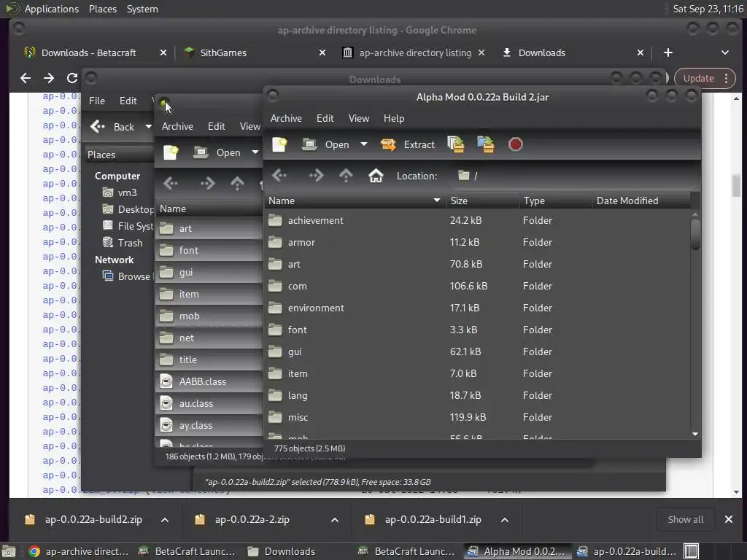Switch to Downloads window in taskbar
Image resolution: width=747 pixels, height=560 pixels.
click(x=283, y=551)
